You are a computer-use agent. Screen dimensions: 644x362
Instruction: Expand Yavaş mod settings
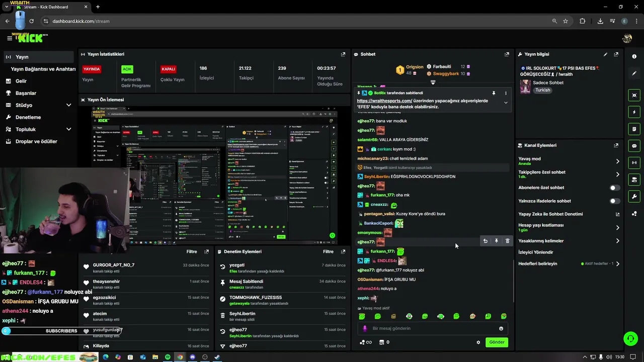pyautogui.click(x=617, y=161)
